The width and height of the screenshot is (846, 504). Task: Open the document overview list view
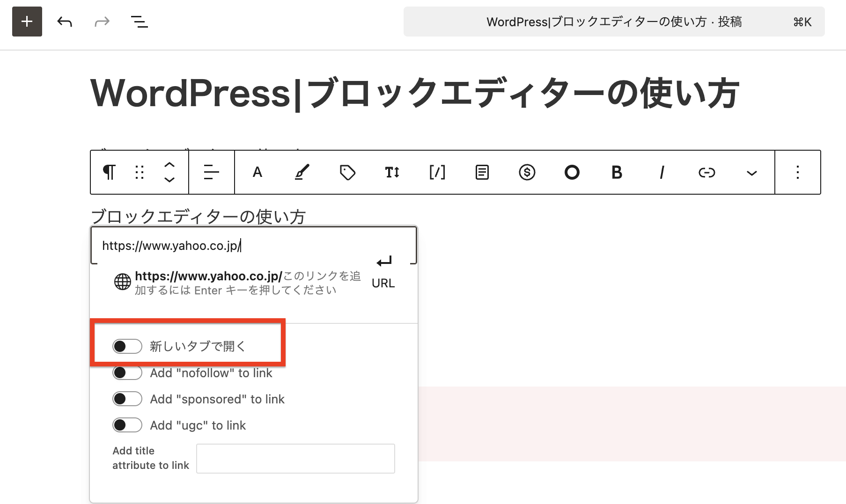(x=139, y=22)
